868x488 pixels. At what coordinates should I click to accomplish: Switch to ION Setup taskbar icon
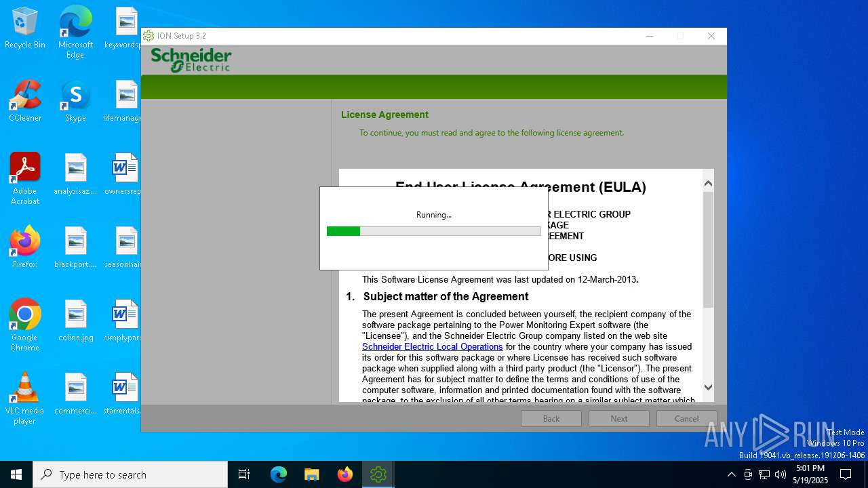(x=378, y=474)
